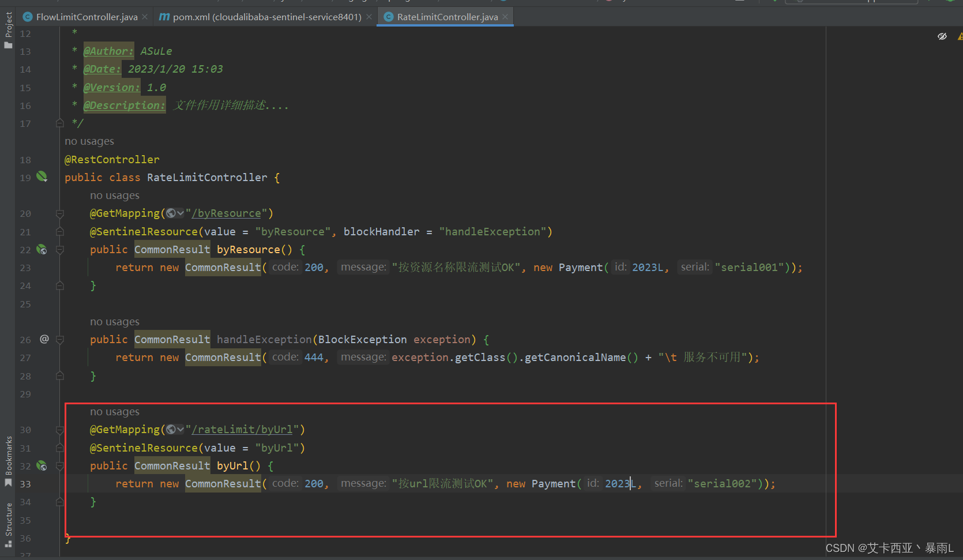The width and height of the screenshot is (963, 560).
Task: Toggle the fold marker on line 21 @SentinelResource
Action: (60, 231)
